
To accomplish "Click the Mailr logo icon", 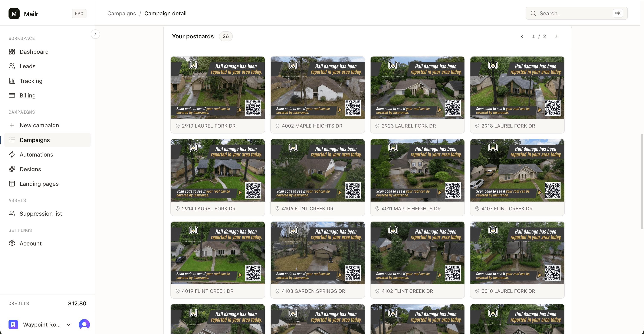I will [x=14, y=13].
